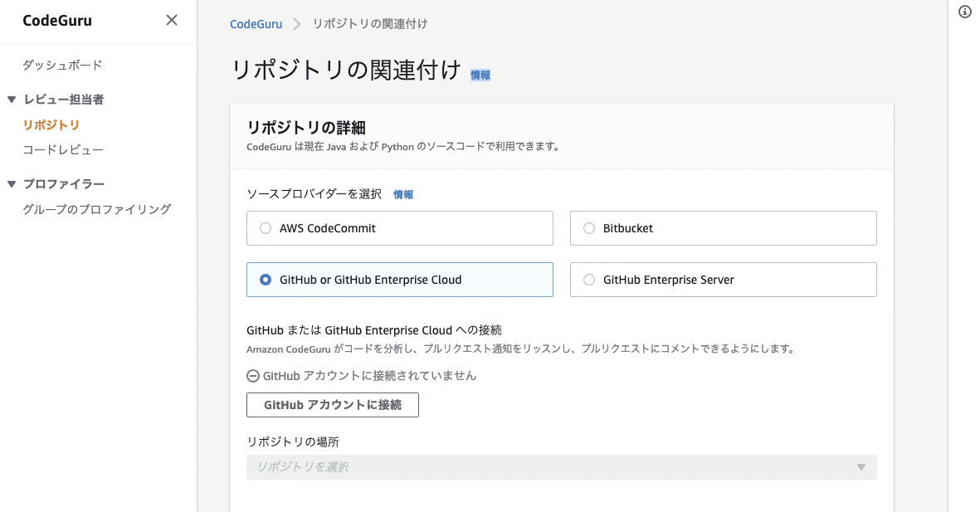Click GitHub アカウントに接続されていません status text
980x512 pixels.
pyautogui.click(x=369, y=376)
